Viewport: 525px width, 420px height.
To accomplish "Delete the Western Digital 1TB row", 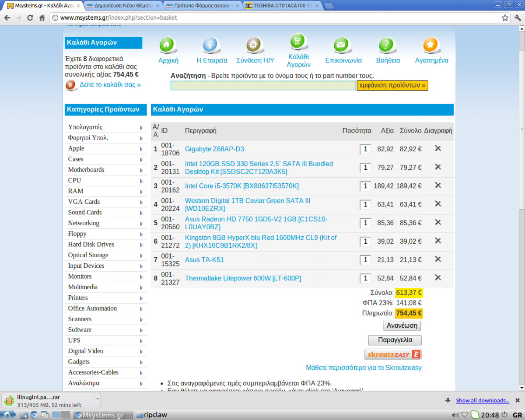I will [437, 203].
